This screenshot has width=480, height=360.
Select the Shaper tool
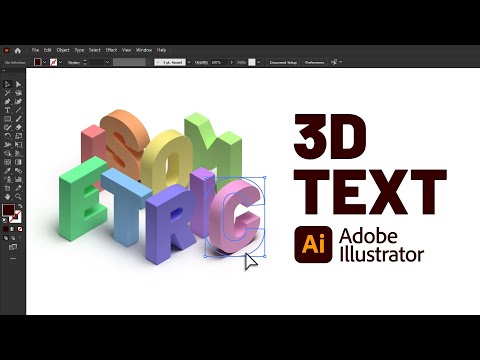point(7,127)
